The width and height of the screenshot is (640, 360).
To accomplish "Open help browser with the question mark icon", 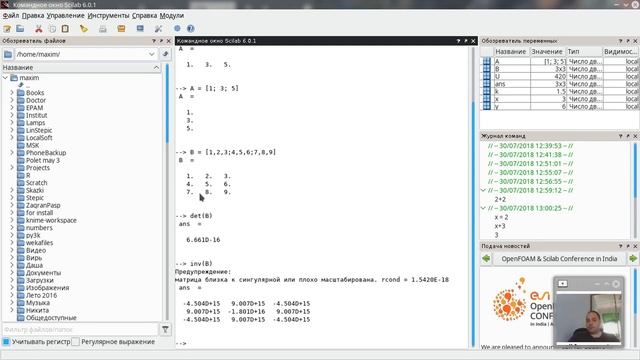I will tap(190, 29).
